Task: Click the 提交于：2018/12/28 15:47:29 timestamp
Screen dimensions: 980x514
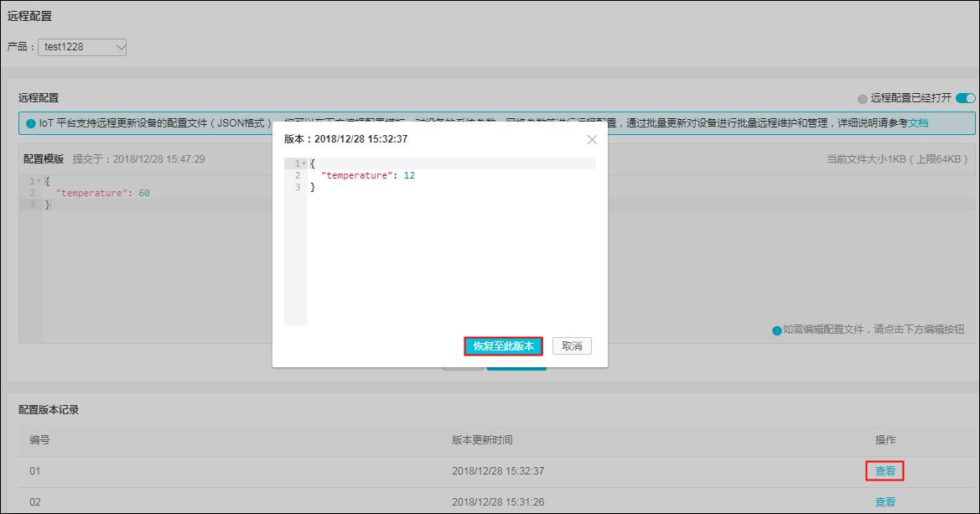Action: tap(139, 158)
